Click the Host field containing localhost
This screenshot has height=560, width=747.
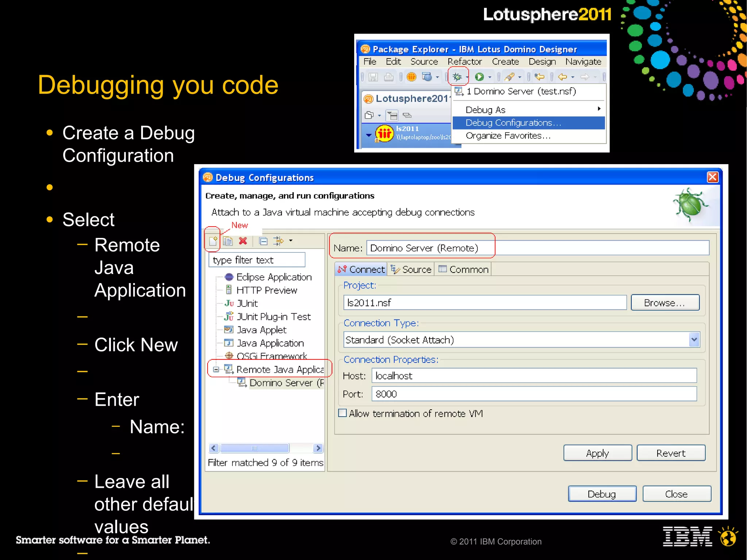coord(534,375)
